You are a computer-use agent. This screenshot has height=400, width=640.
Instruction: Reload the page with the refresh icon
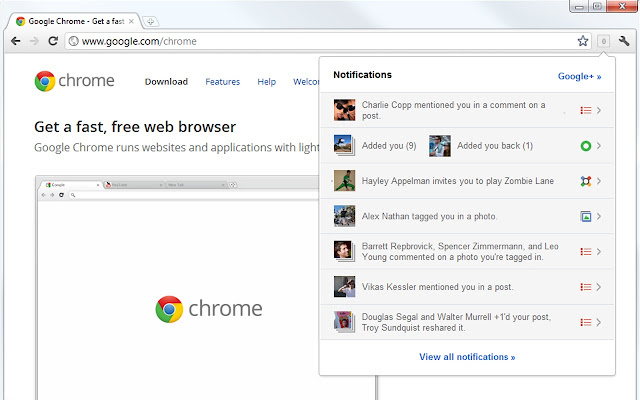point(53,41)
